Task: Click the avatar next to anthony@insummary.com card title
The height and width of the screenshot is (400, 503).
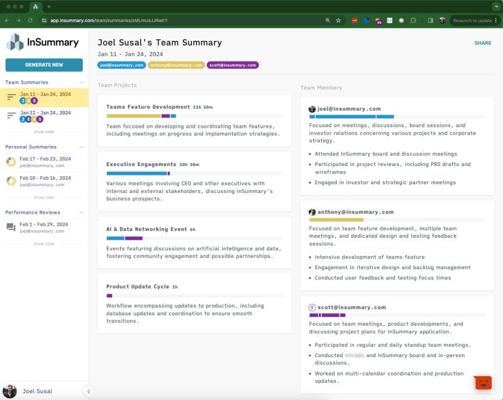Action: coord(312,212)
